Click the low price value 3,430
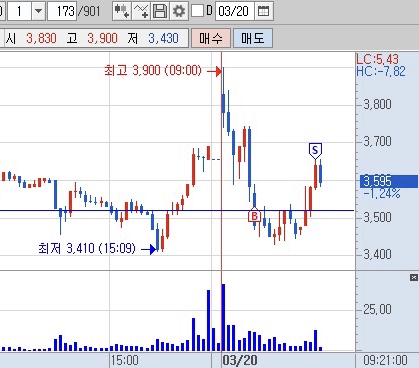This screenshot has height=368, width=419. 163,39
